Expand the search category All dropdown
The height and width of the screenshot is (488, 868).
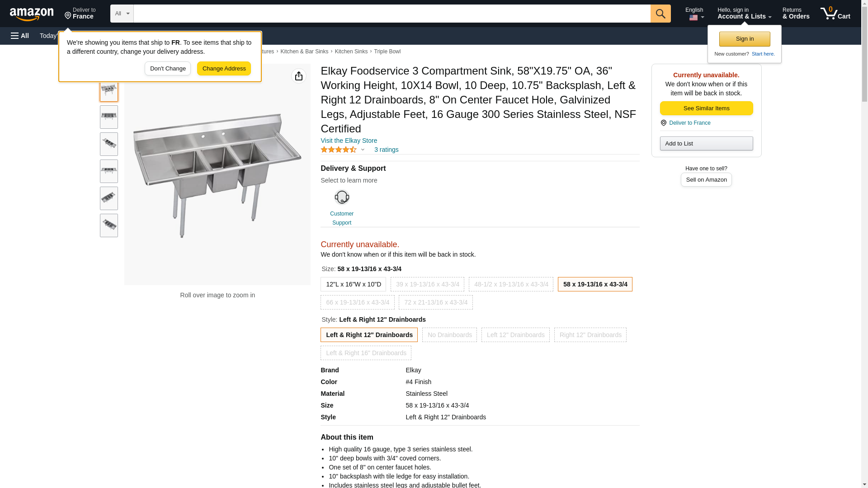122,14
